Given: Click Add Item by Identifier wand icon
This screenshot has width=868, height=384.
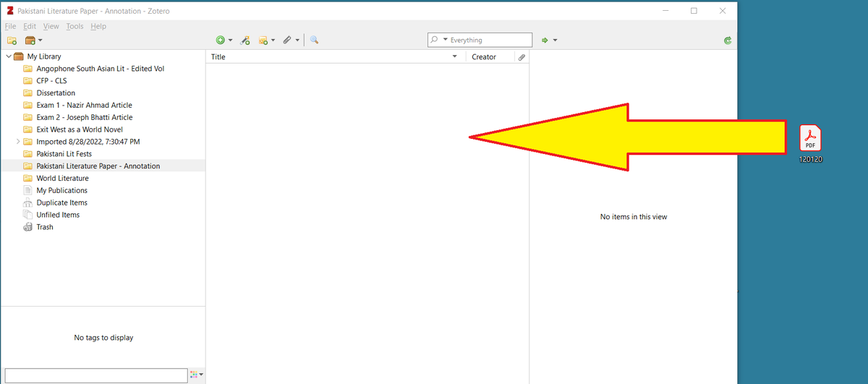Looking at the screenshot, I should pyautogui.click(x=245, y=40).
